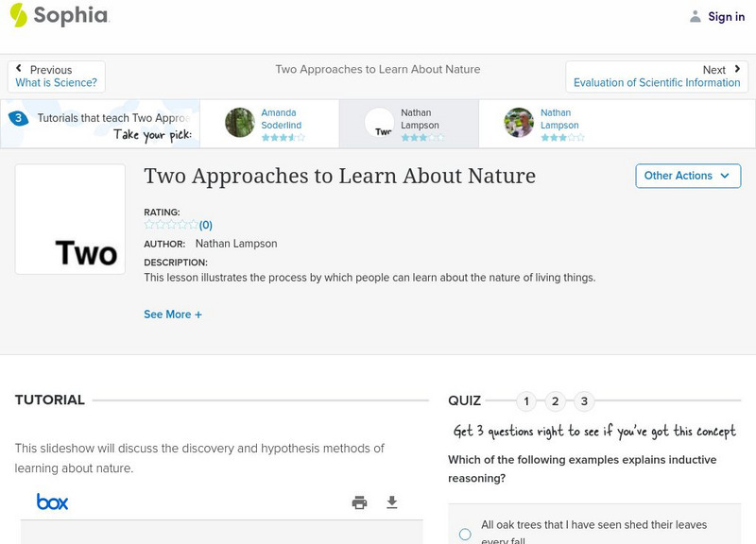
Task: Open the Box viewer logo
Action: [52, 501]
